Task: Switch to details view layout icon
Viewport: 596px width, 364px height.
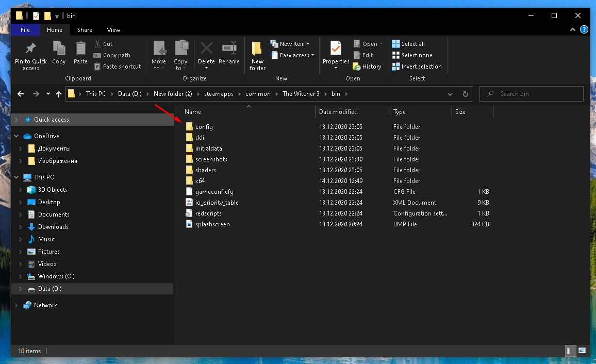Action: tap(571, 351)
